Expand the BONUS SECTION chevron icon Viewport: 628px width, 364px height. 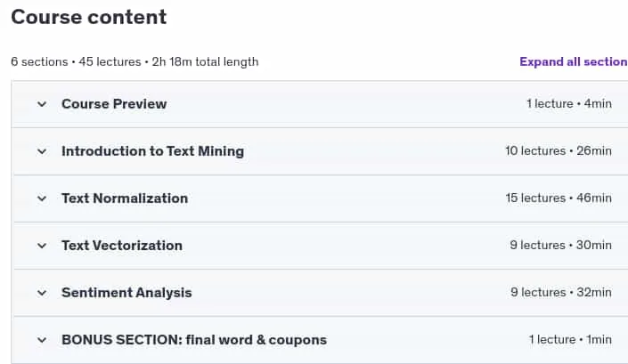[42, 340]
